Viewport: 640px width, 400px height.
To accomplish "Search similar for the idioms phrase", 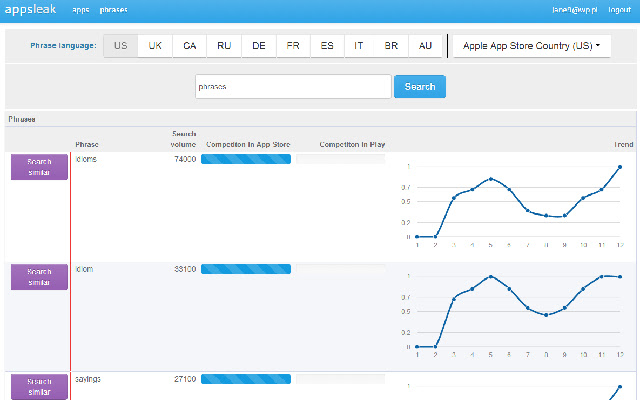I will click(x=39, y=167).
